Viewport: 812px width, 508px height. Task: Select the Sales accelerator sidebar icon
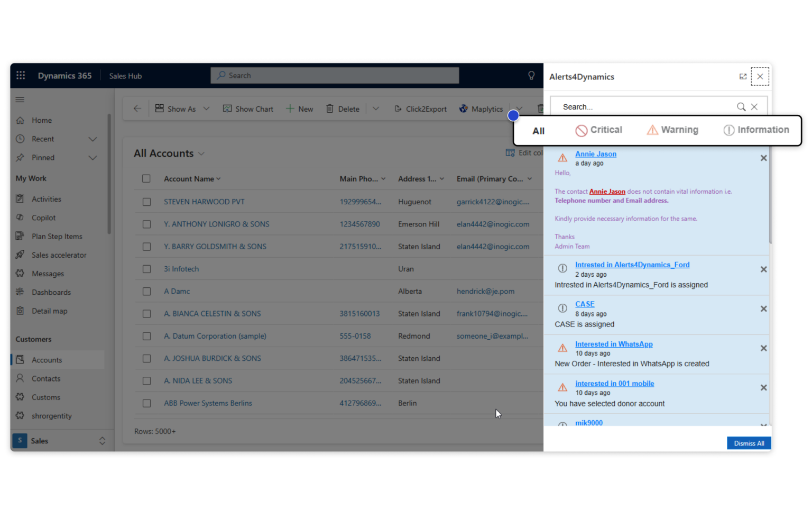click(x=20, y=255)
